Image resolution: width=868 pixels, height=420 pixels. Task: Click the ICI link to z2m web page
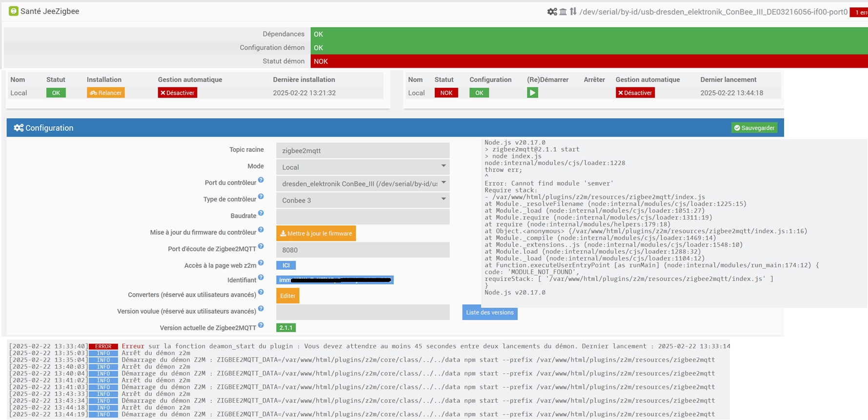[x=286, y=265]
